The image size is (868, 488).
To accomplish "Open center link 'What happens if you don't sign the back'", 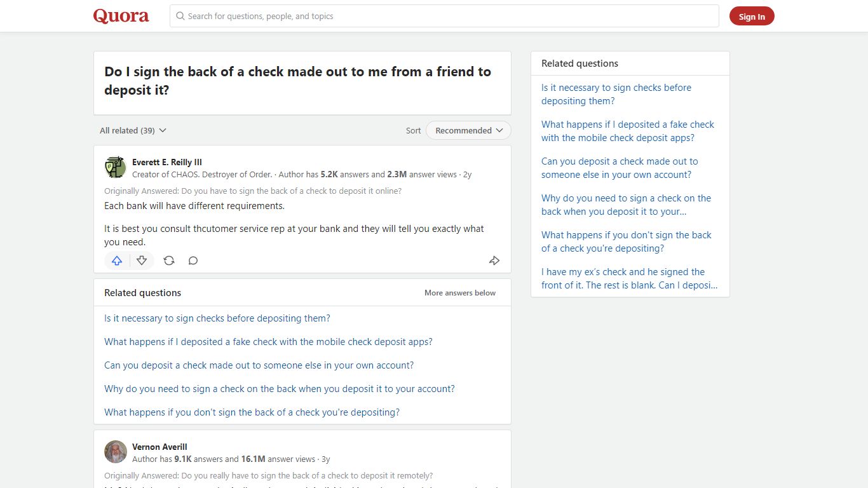I will (252, 412).
